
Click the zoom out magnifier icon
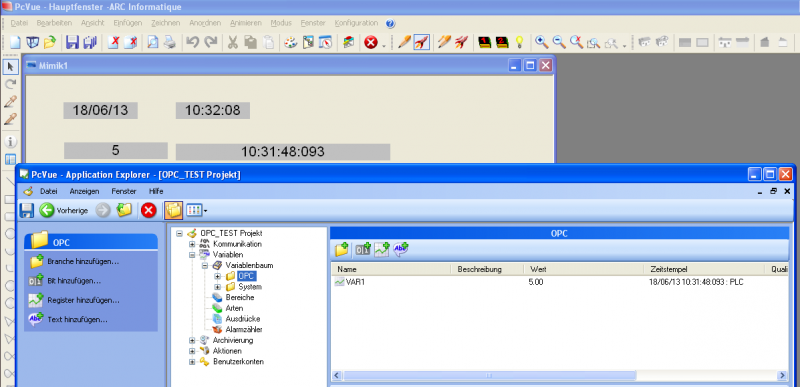559,42
